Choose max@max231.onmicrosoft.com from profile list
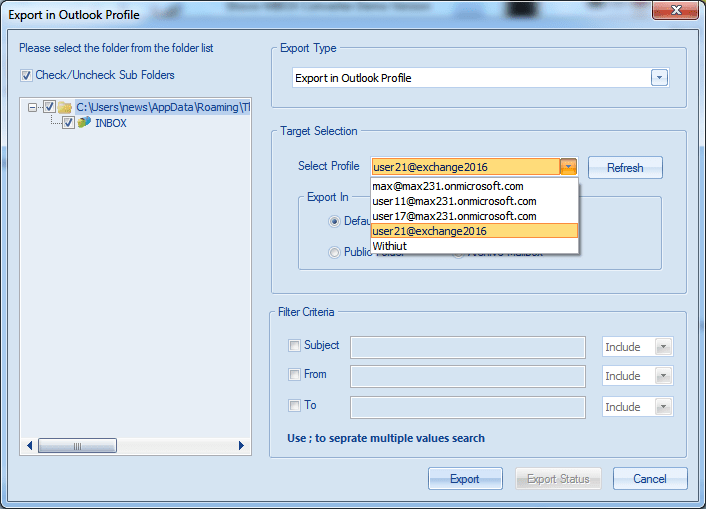 coord(447,186)
